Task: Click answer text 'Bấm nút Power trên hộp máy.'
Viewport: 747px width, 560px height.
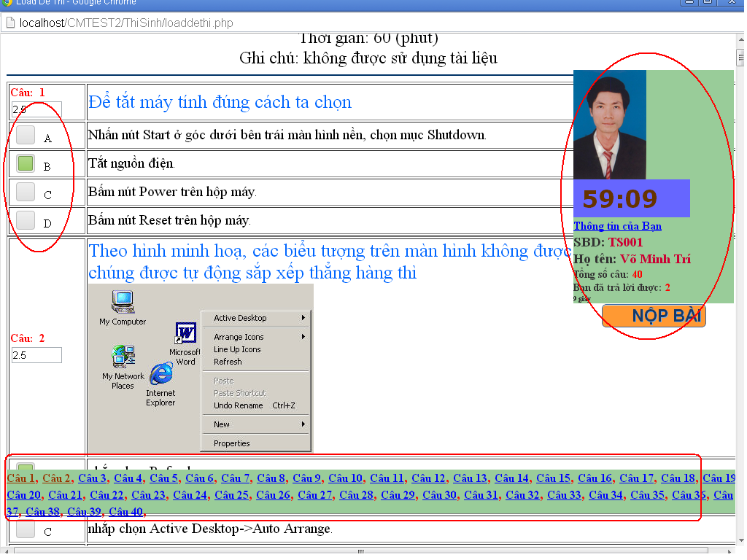Action: 172,192
